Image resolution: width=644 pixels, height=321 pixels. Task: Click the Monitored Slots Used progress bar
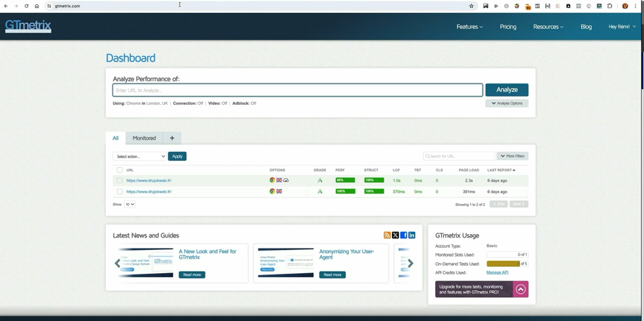(x=507, y=255)
